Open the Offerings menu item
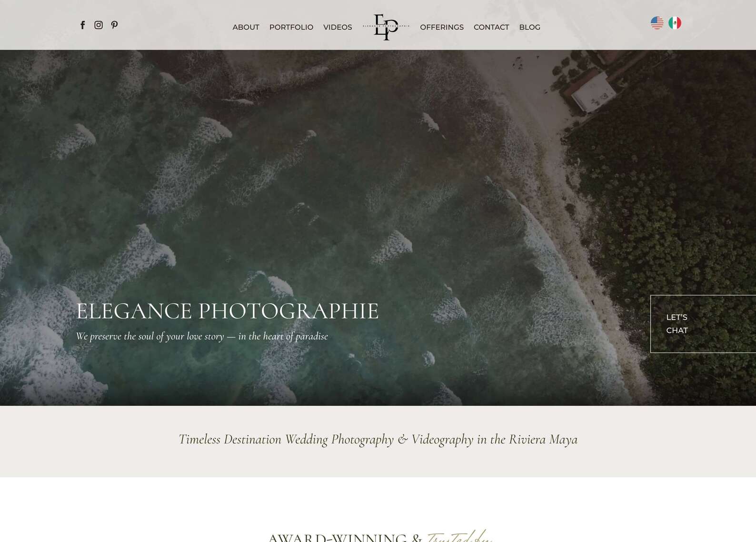Viewport: 756px width, 542px height. point(442,27)
